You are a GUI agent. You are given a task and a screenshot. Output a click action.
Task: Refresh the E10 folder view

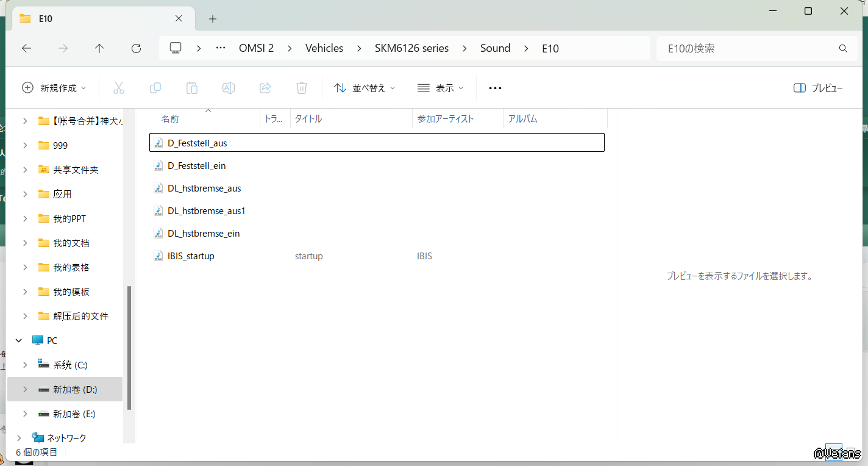pyautogui.click(x=136, y=48)
